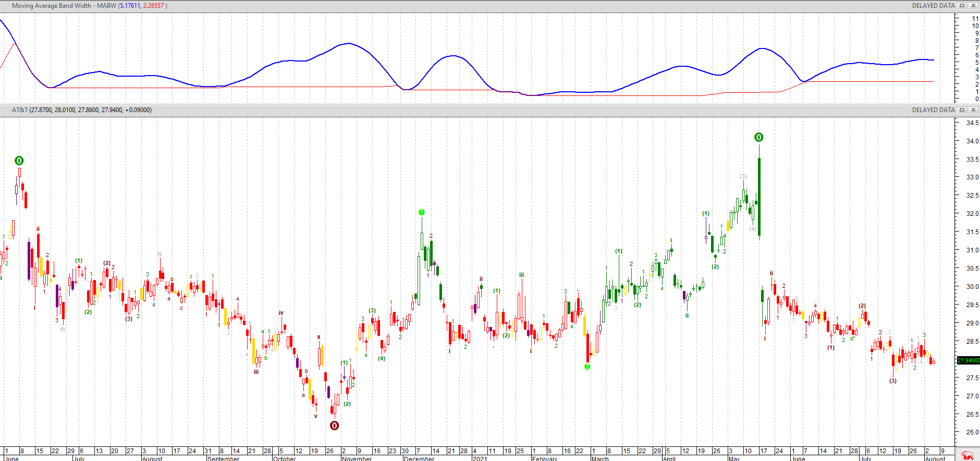980x461 pixels.
Task: Select the green circled 0 at May peak
Action: [x=758, y=137]
